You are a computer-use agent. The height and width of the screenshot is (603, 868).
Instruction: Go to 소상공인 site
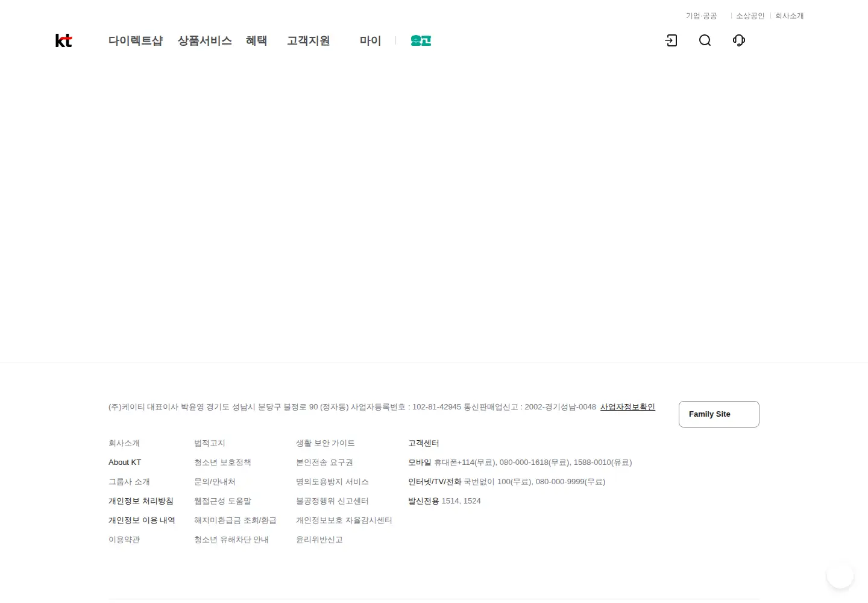(750, 16)
